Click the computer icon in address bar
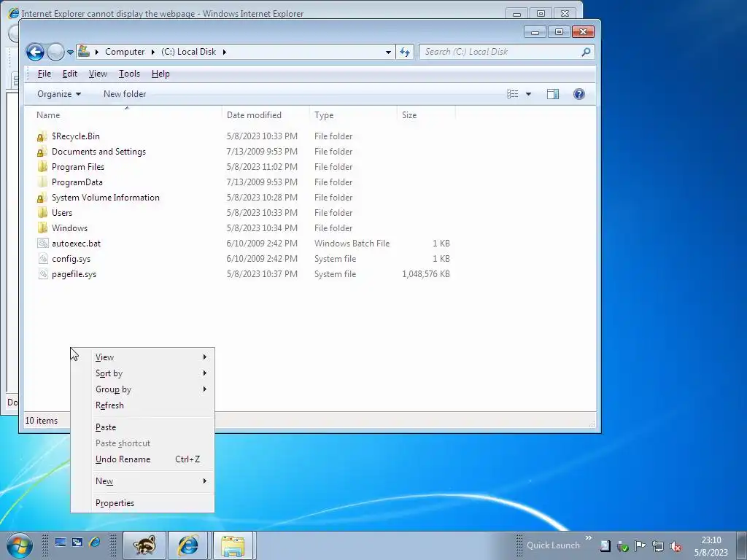 [84, 51]
